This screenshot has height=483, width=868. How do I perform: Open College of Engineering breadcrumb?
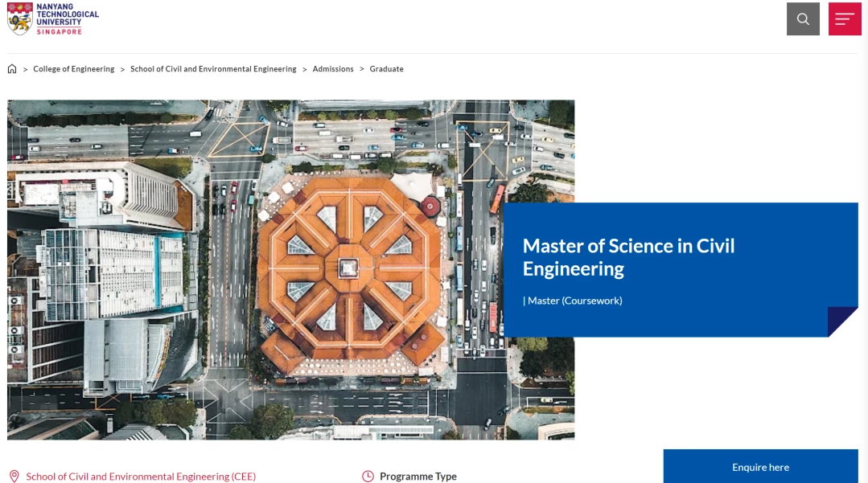coord(74,69)
